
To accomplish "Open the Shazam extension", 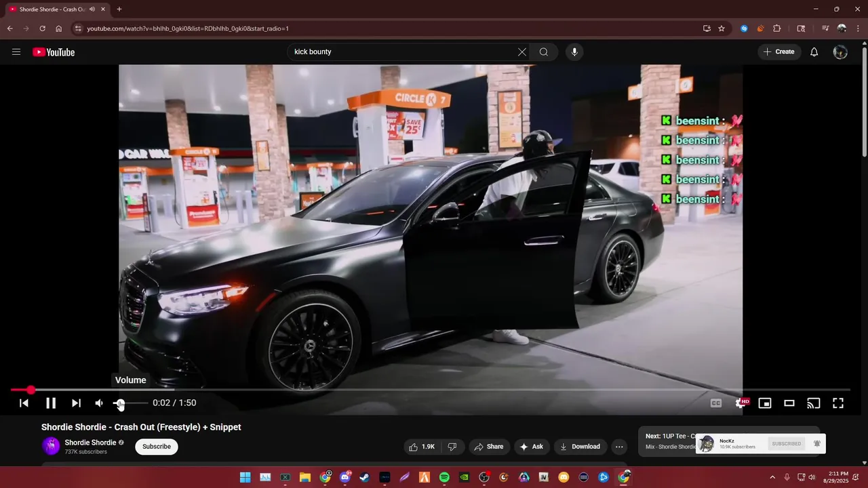I will 744,28.
